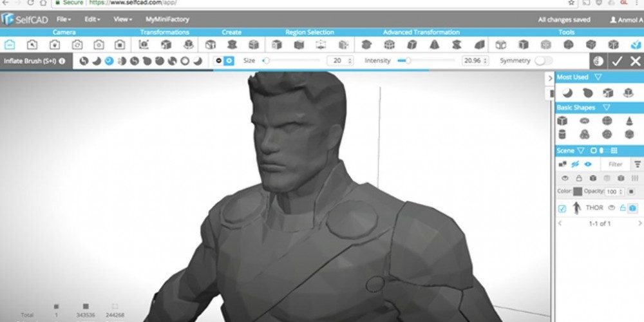Cancel the Inflate Brush with X button
The width and height of the screenshot is (644, 322).
pyautogui.click(x=635, y=61)
